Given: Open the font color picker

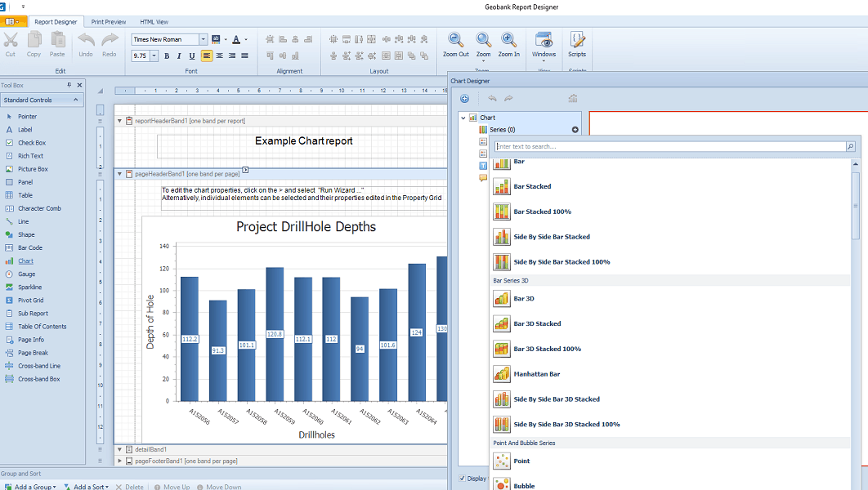Looking at the screenshot, I should coord(236,39).
